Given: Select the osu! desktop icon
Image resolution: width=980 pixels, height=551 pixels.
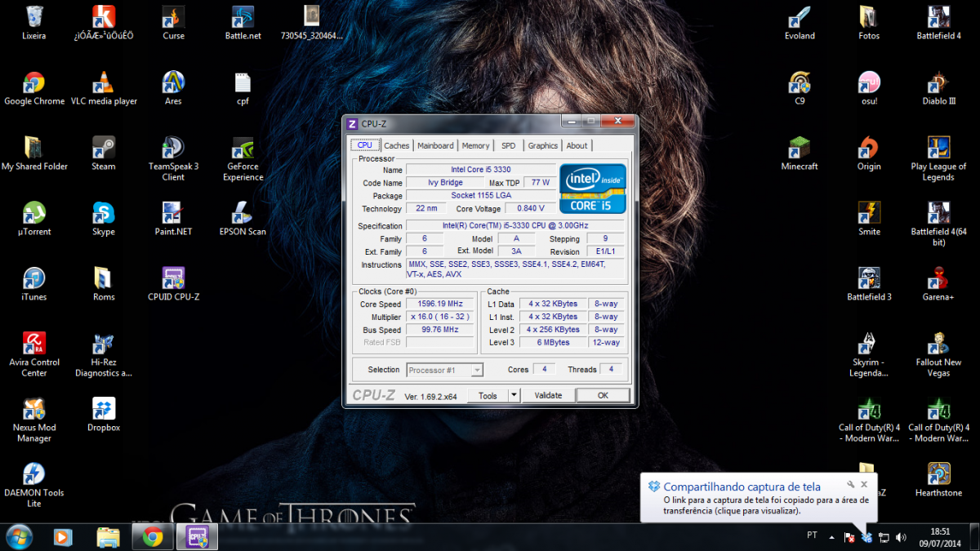Looking at the screenshot, I should tap(869, 87).
